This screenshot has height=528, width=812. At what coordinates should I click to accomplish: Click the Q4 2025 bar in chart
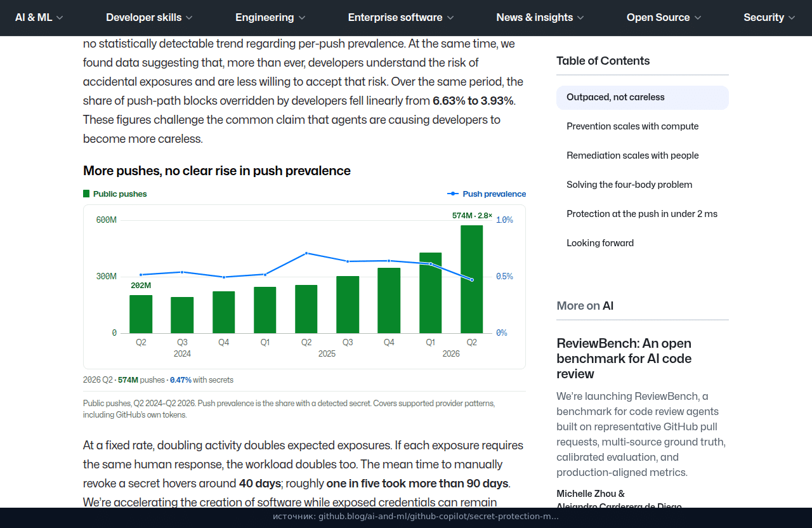(x=389, y=301)
